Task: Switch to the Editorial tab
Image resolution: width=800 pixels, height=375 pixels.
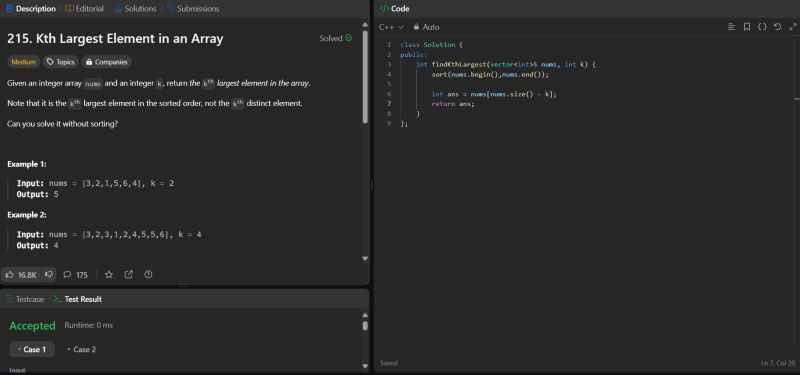Action: click(x=84, y=9)
